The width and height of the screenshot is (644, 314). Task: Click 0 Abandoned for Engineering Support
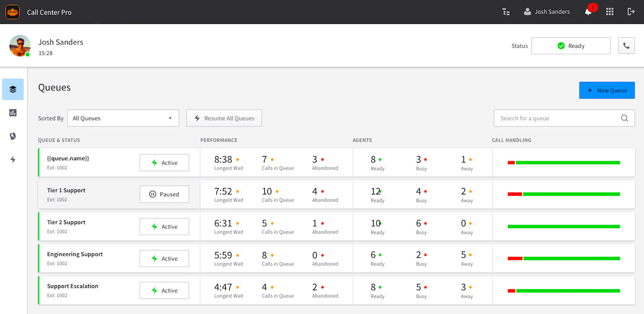pyautogui.click(x=315, y=255)
